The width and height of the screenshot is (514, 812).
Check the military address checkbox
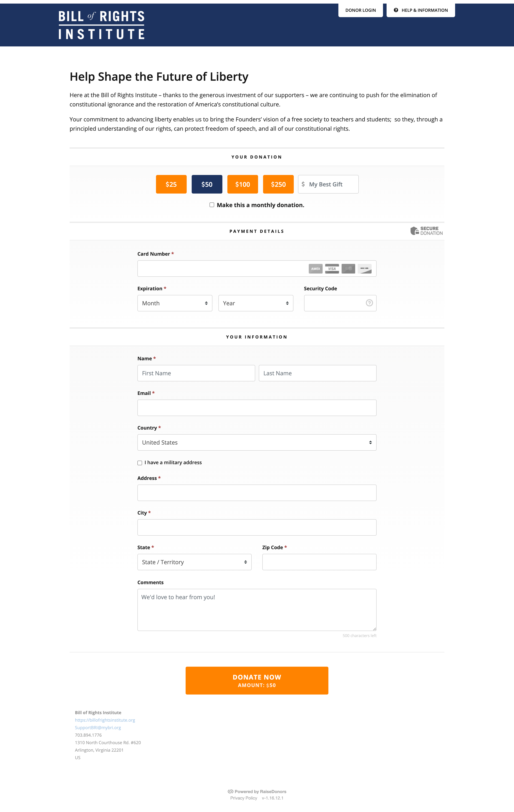(x=140, y=463)
